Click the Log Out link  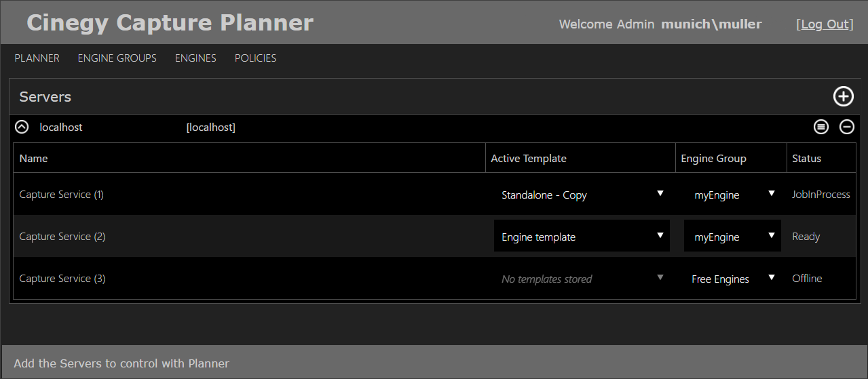click(825, 24)
